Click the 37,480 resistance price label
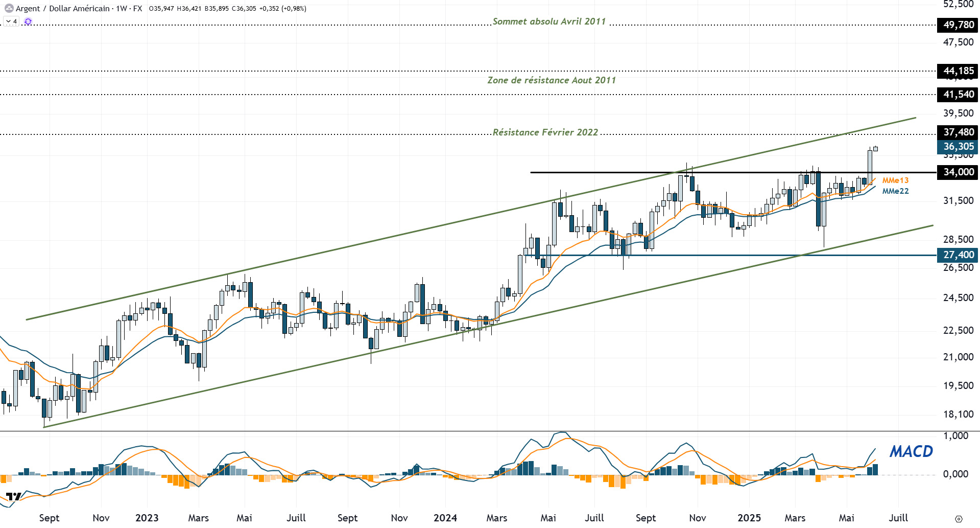The image size is (980, 528). (958, 132)
